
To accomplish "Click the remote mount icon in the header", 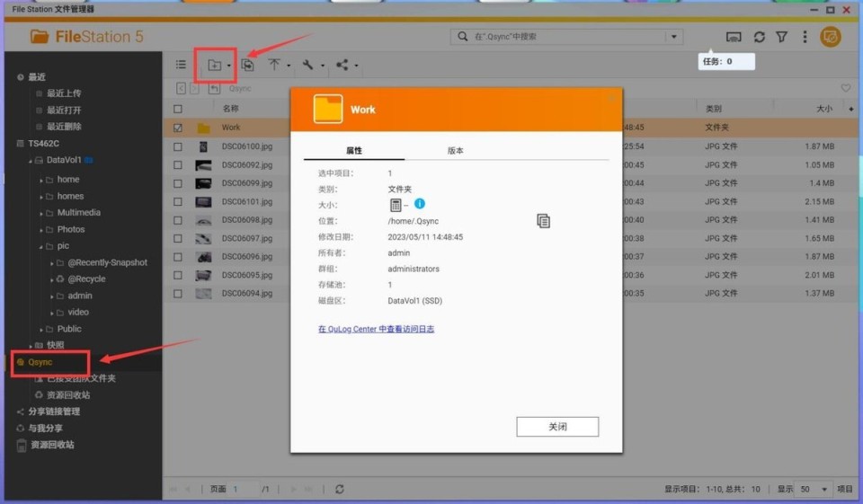I will point(734,37).
